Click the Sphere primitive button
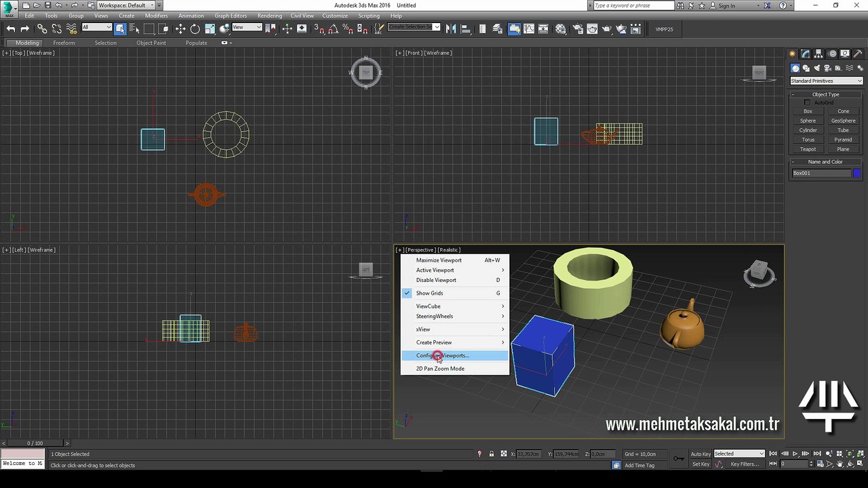This screenshot has height=488, width=868. [x=808, y=121]
